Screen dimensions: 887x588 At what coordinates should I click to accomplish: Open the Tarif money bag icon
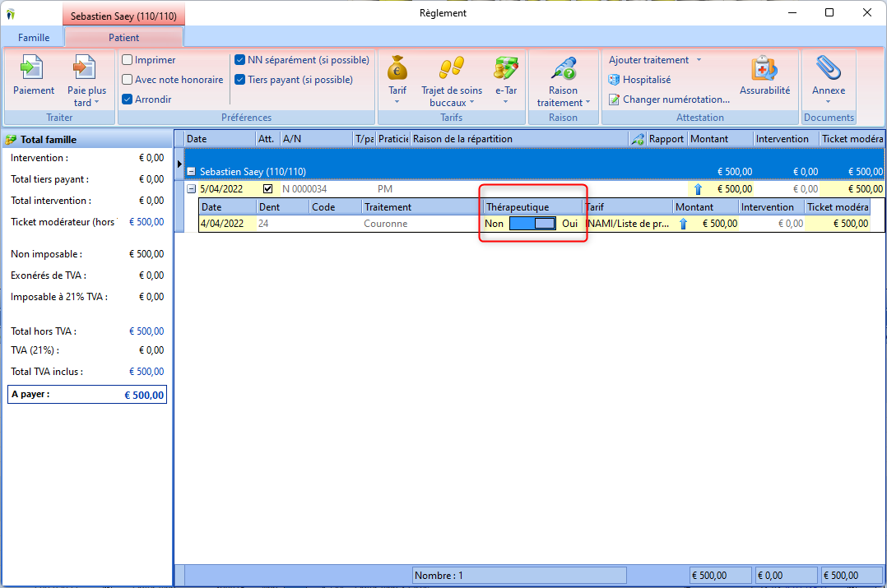(x=397, y=68)
